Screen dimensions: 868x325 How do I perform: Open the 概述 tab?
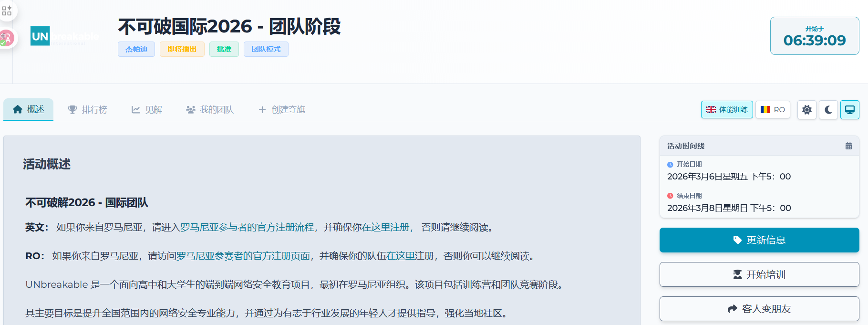29,110
